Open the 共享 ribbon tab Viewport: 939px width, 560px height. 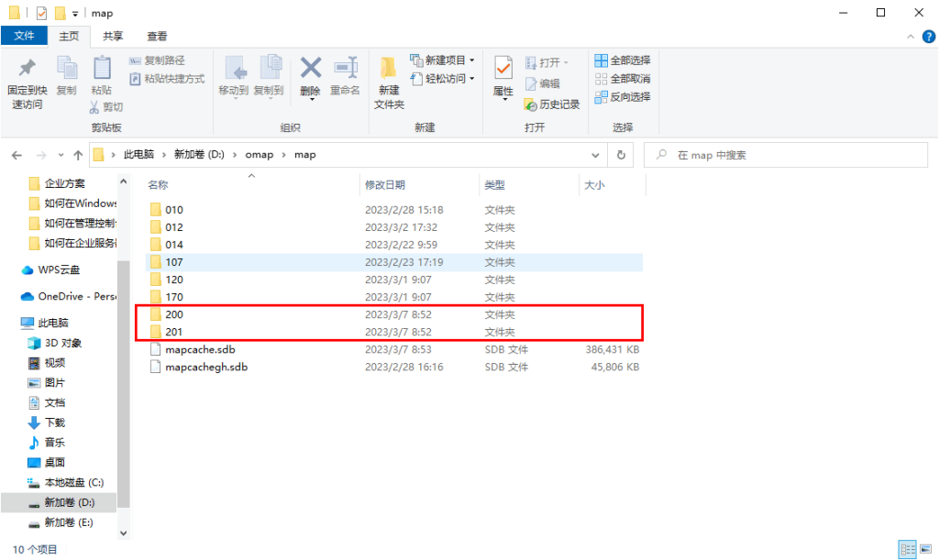click(x=113, y=36)
